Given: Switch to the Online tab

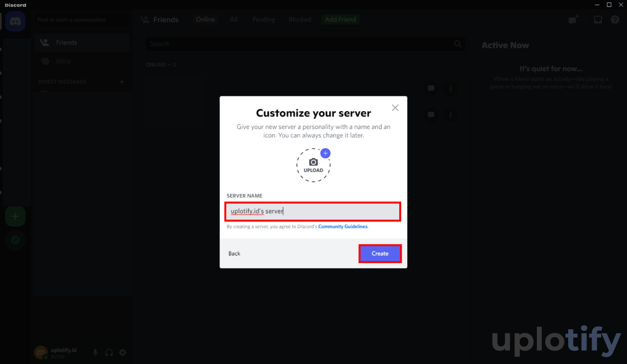Looking at the screenshot, I should click(205, 20).
